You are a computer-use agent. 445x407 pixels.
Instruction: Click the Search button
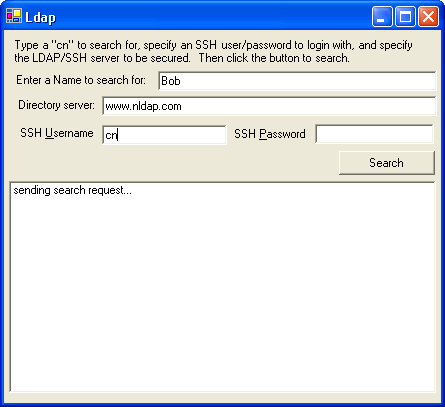[387, 163]
